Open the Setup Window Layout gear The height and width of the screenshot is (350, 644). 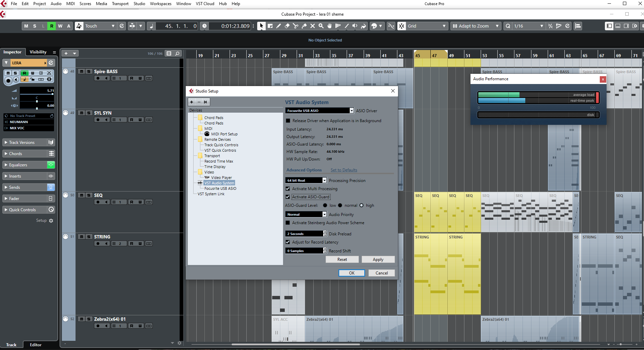pyautogui.click(x=635, y=26)
